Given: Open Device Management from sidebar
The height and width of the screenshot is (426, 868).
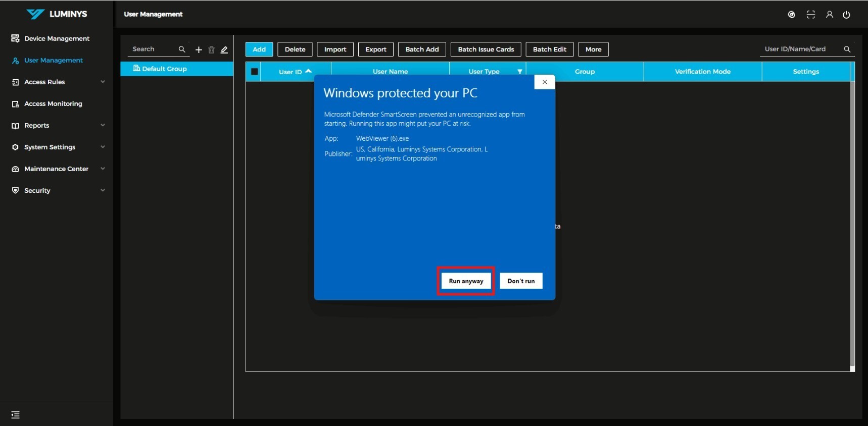Looking at the screenshot, I should 57,38.
